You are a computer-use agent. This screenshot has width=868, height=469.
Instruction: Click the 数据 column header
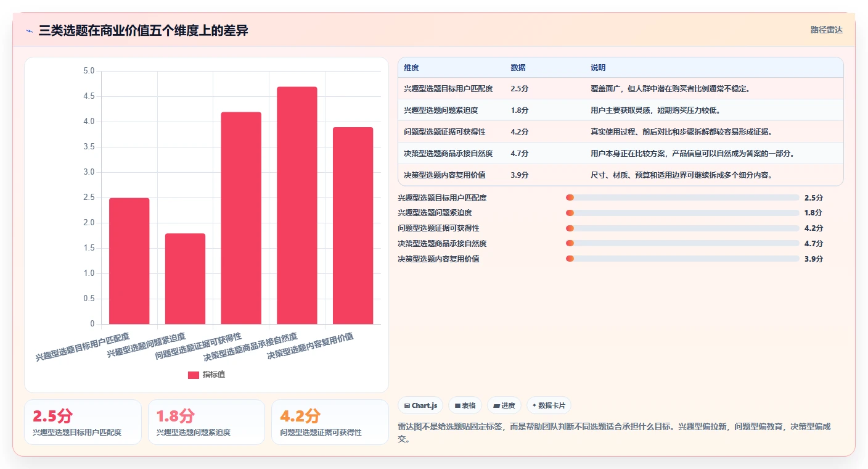[x=518, y=68]
